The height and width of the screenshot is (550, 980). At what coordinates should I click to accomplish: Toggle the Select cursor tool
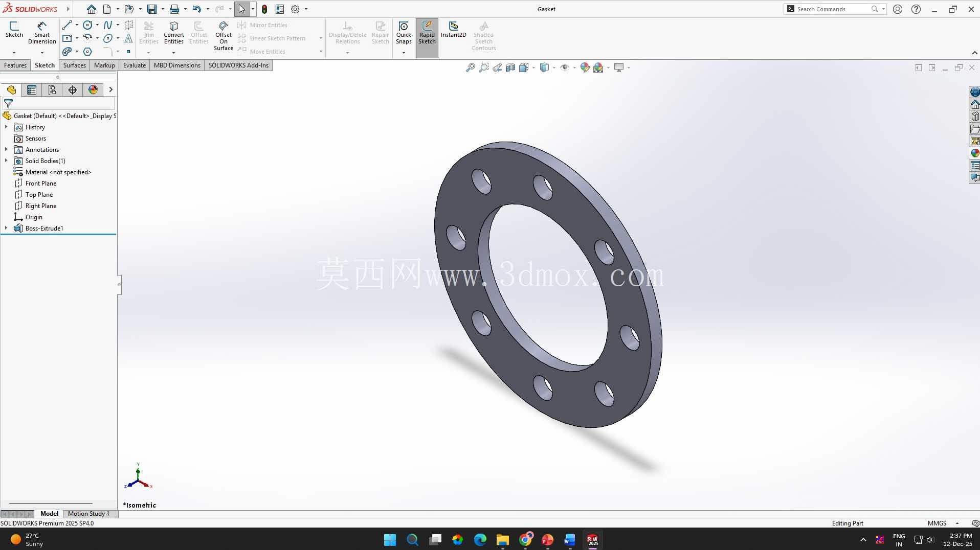[242, 9]
